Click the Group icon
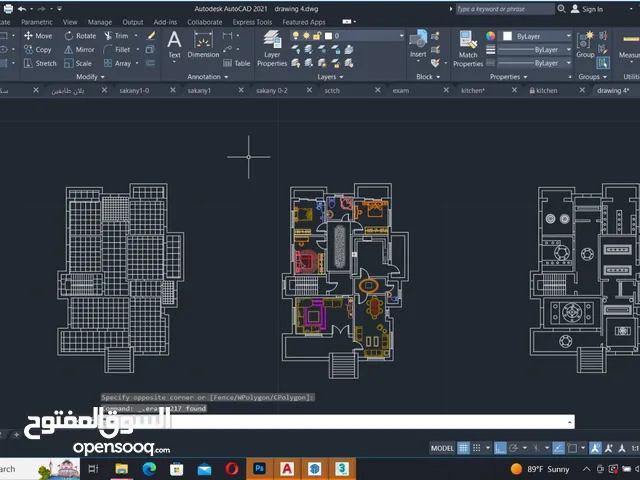 click(x=585, y=44)
